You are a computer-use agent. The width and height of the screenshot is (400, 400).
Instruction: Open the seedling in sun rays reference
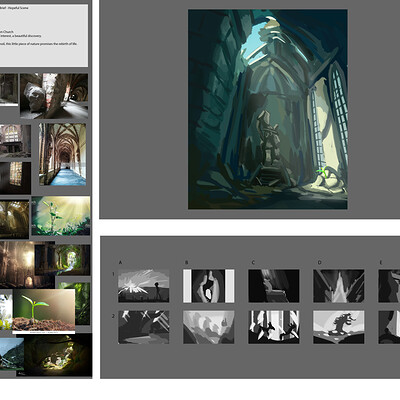tap(61, 216)
